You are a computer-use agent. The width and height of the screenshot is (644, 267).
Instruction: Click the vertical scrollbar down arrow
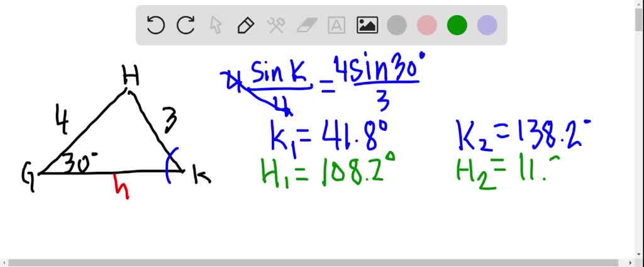pos(640,256)
